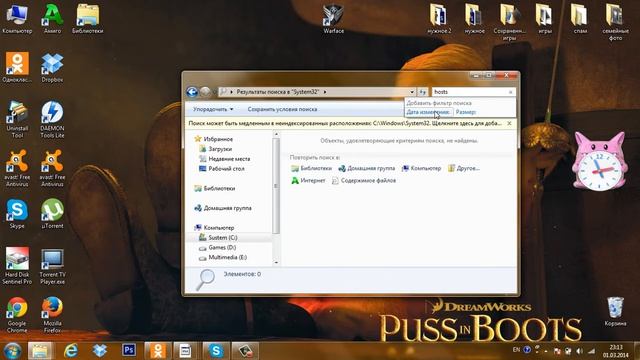Repeat search in Другое location
Image resolution: width=640 pixels, height=360 pixels.
tap(463, 168)
